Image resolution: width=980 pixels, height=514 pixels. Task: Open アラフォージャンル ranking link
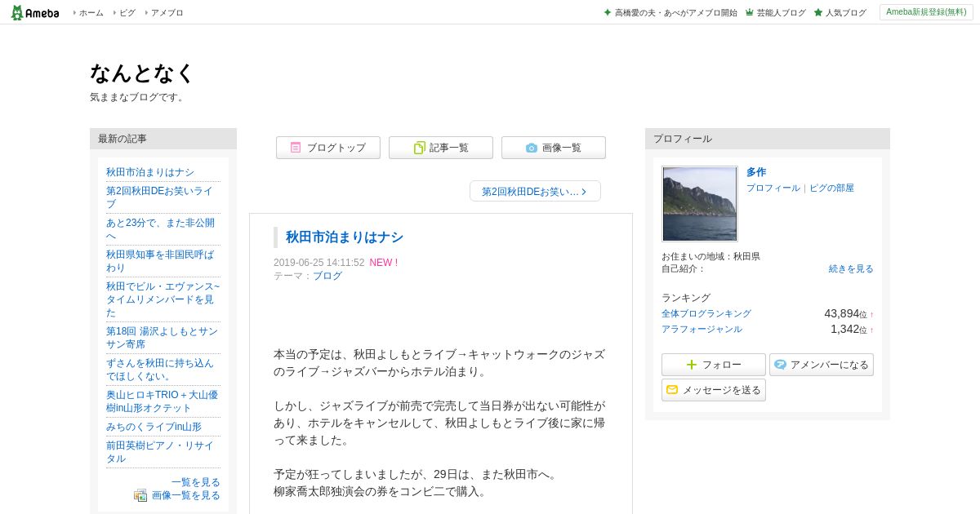tap(702, 329)
